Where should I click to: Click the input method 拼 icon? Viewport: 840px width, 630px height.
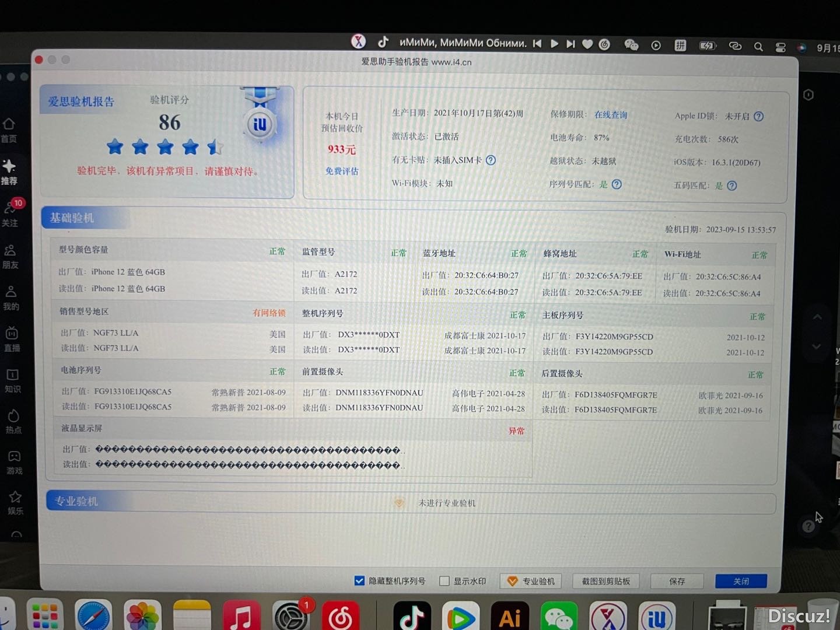[x=680, y=45]
